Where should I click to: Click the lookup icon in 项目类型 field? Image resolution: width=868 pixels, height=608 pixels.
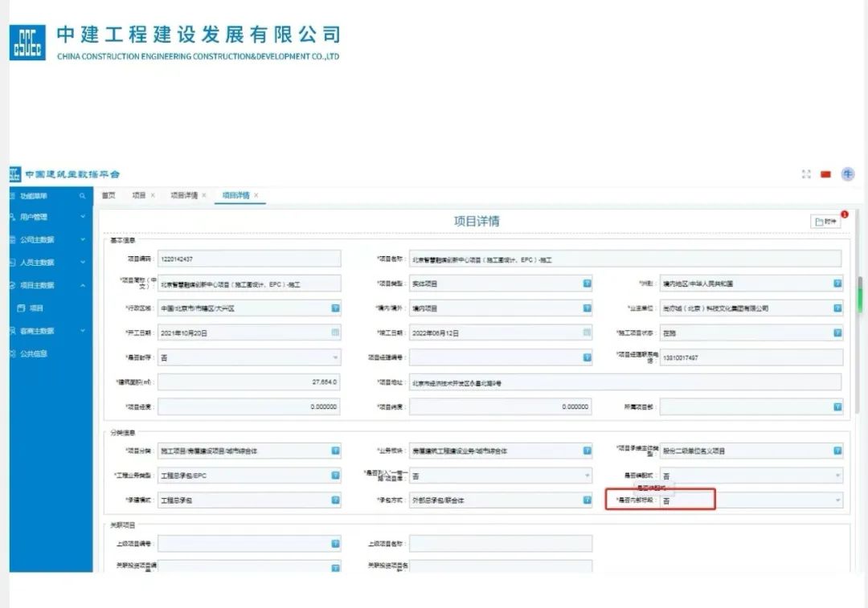(x=587, y=284)
